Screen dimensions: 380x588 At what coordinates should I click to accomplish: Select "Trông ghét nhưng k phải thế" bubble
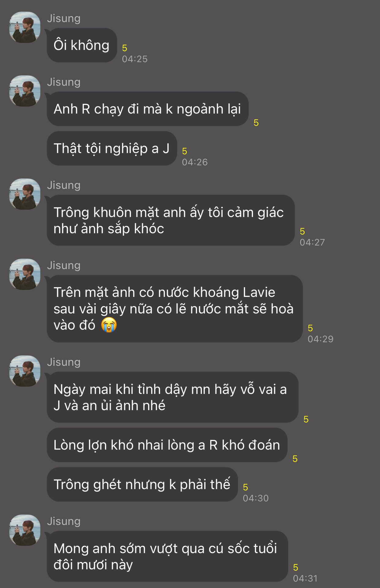point(142,484)
